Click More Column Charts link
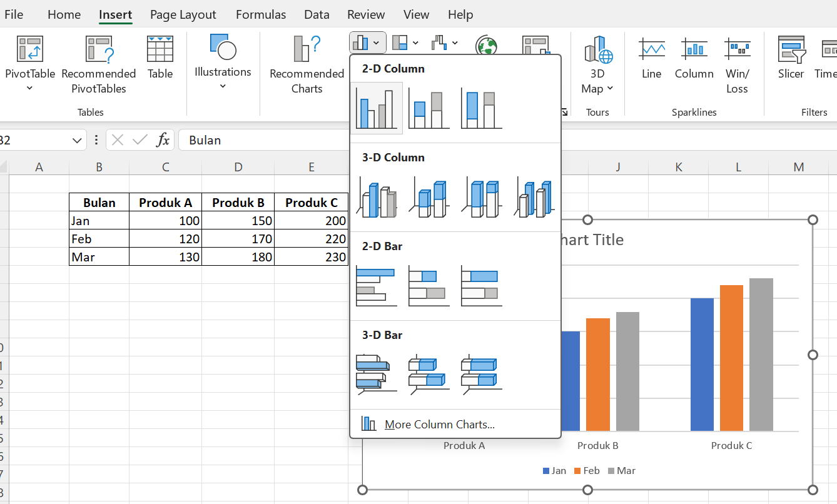Viewport: 837px width, 504px height. click(x=440, y=424)
